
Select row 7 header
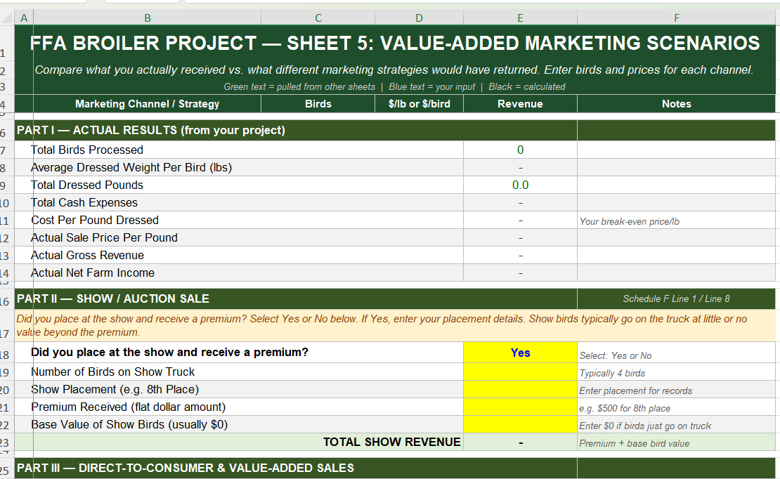click(5, 150)
